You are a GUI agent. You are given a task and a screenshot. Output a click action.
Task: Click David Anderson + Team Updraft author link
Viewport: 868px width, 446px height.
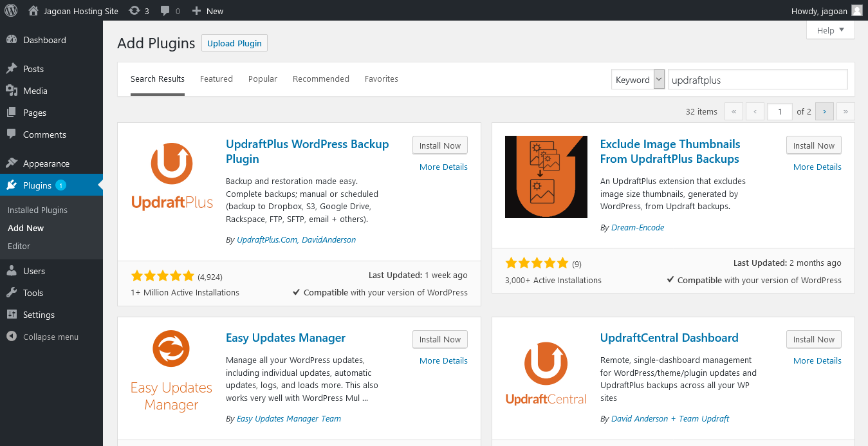670,418
